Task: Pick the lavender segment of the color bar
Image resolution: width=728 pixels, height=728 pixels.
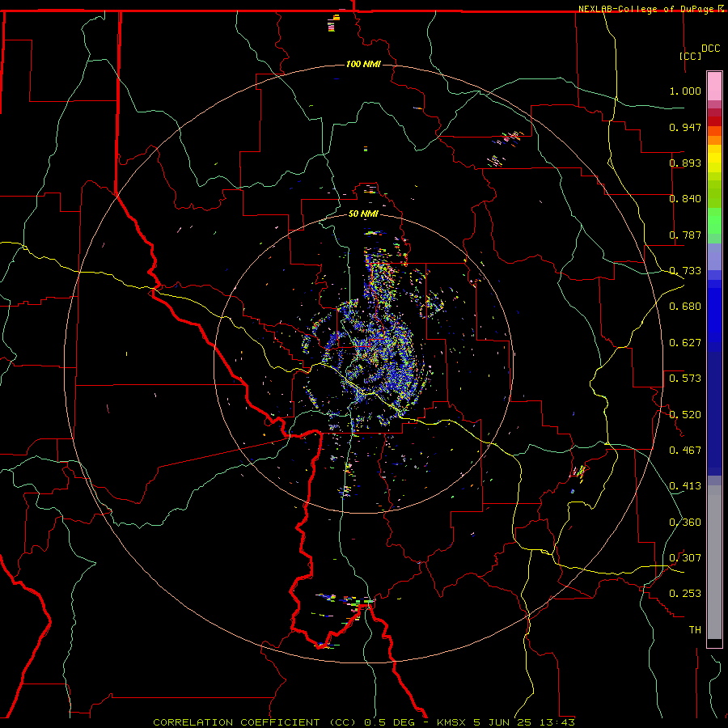Action: pyautogui.click(x=714, y=256)
